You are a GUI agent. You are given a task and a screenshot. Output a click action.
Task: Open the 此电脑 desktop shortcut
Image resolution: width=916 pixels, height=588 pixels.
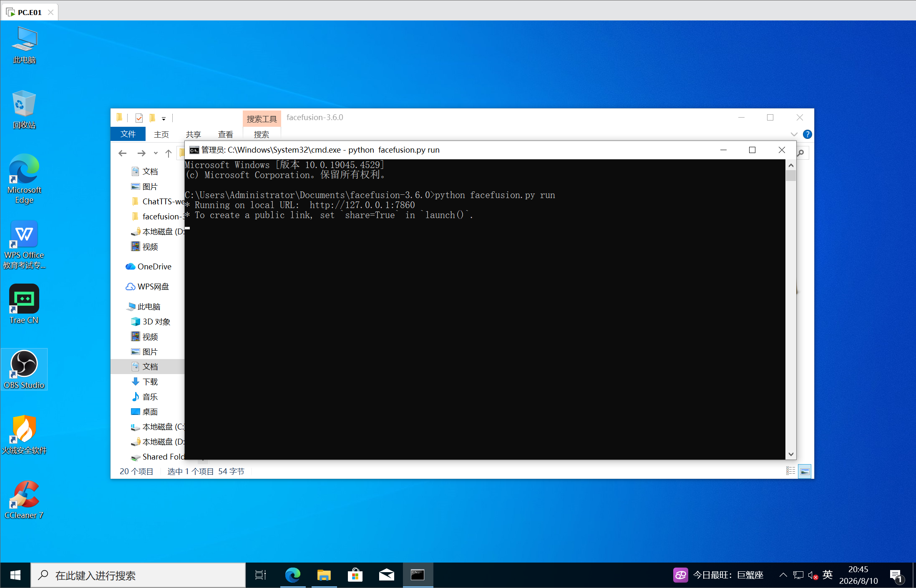coord(24,45)
